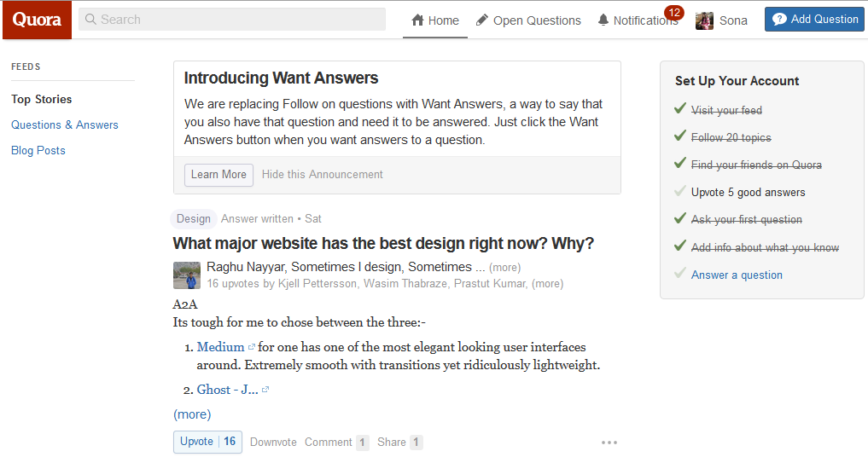This screenshot has height=463, width=868.
Task: Click the Design topic tag
Action: (193, 219)
